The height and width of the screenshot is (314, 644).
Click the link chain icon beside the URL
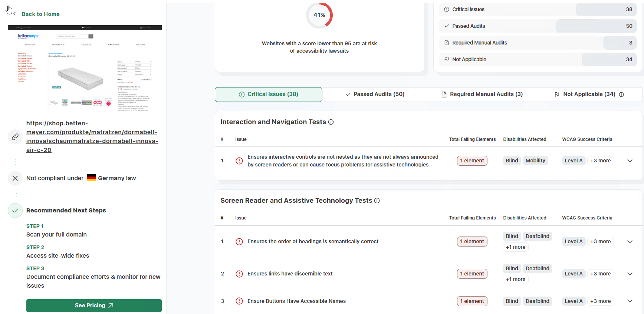pyautogui.click(x=15, y=137)
